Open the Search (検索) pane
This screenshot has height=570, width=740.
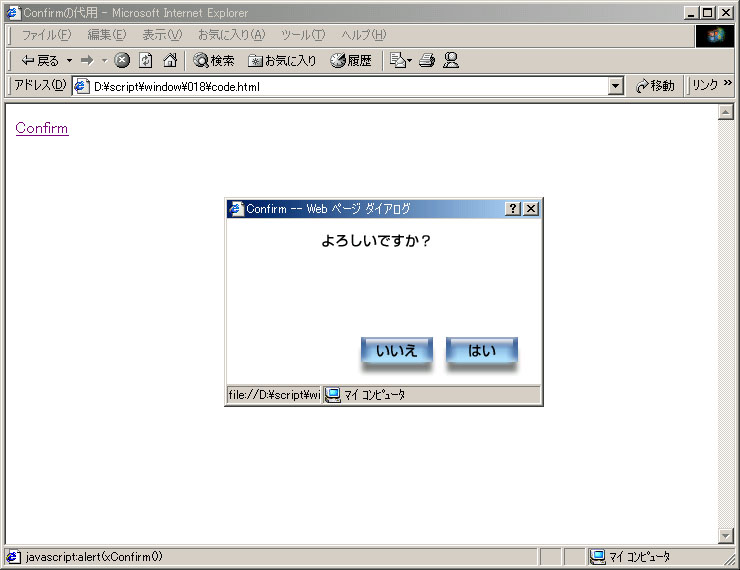pyautogui.click(x=214, y=60)
